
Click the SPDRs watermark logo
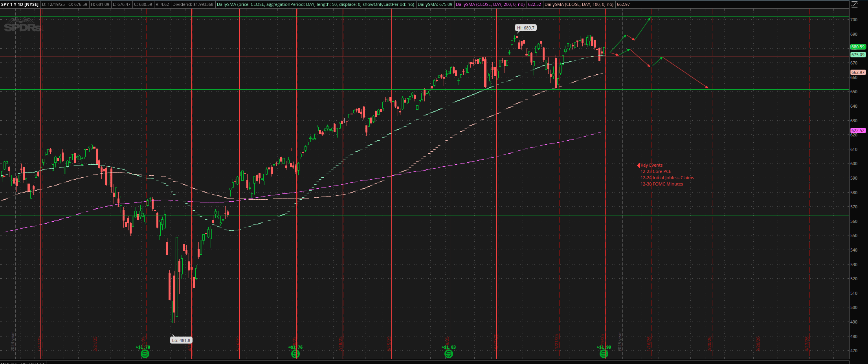pyautogui.click(x=22, y=28)
